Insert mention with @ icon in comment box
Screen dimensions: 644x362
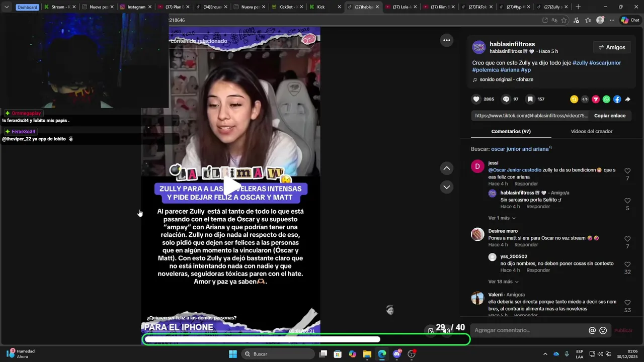(592, 330)
